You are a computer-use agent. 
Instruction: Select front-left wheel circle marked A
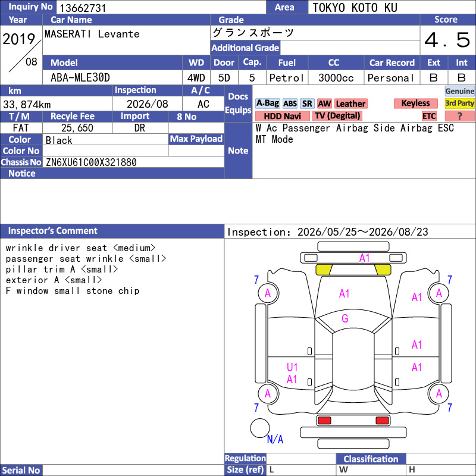point(268,293)
